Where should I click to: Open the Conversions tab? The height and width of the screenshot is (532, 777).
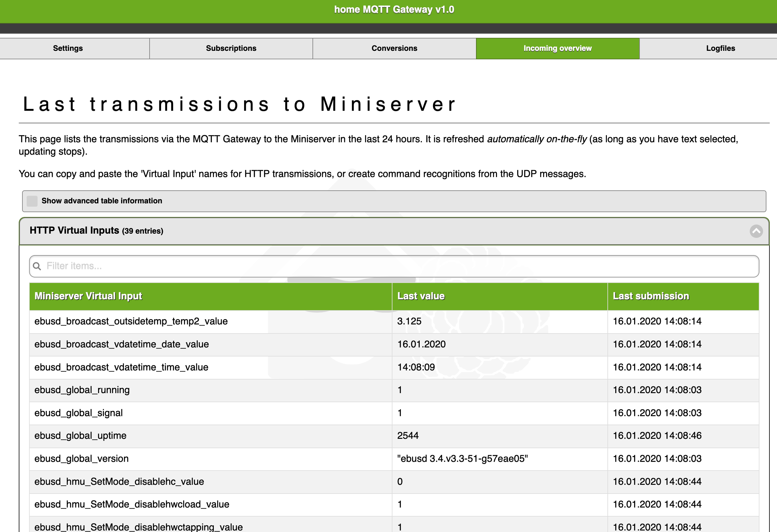[394, 48]
